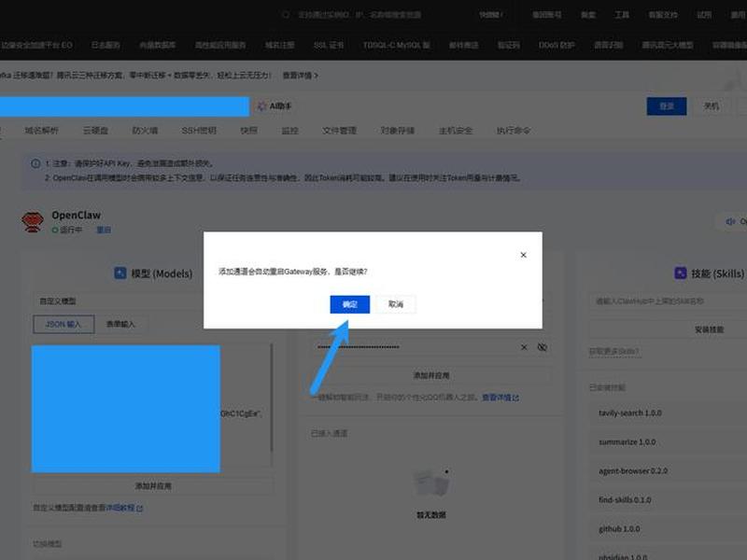This screenshot has height=560, width=747.
Task: Click the blue 登录 button
Action: coord(667,106)
